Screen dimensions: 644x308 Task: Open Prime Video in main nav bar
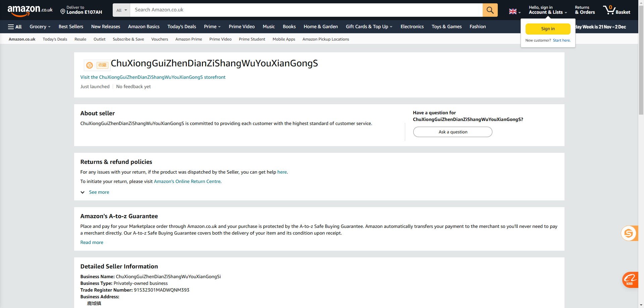241,27
